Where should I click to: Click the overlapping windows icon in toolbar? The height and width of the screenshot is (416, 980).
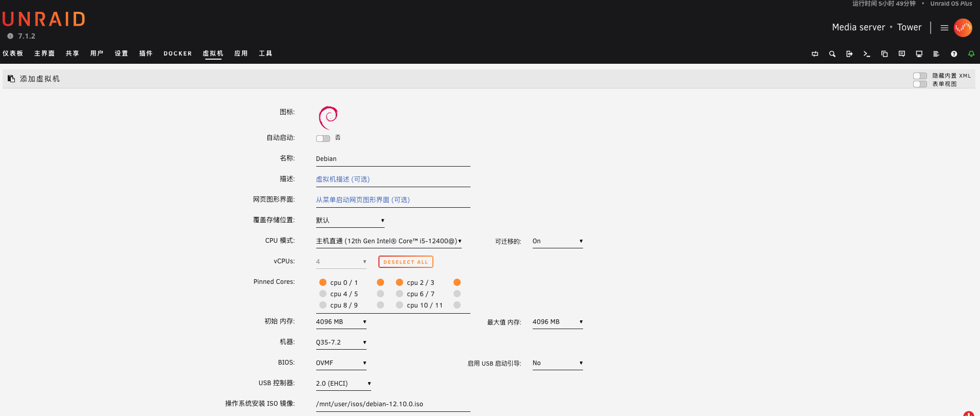(884, 54)
